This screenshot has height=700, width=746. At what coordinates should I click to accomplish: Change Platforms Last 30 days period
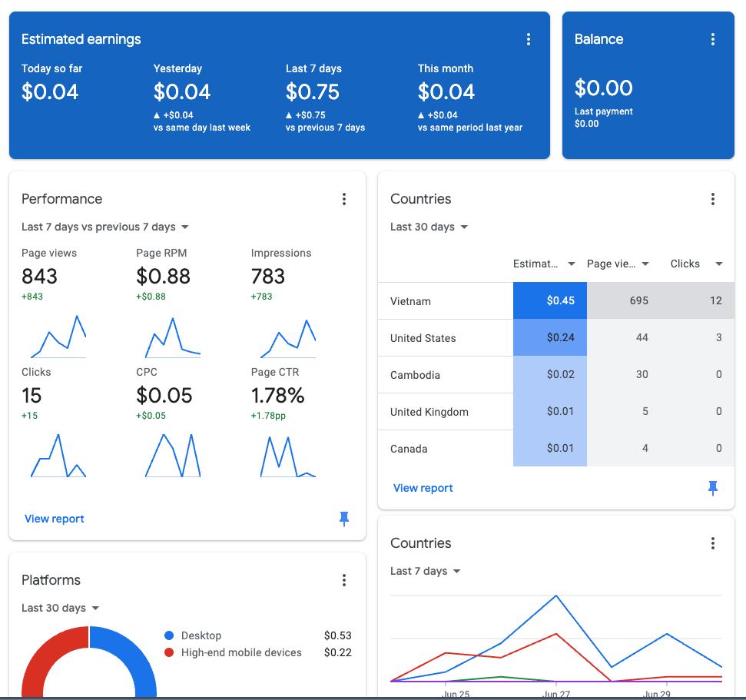(60, 608)
